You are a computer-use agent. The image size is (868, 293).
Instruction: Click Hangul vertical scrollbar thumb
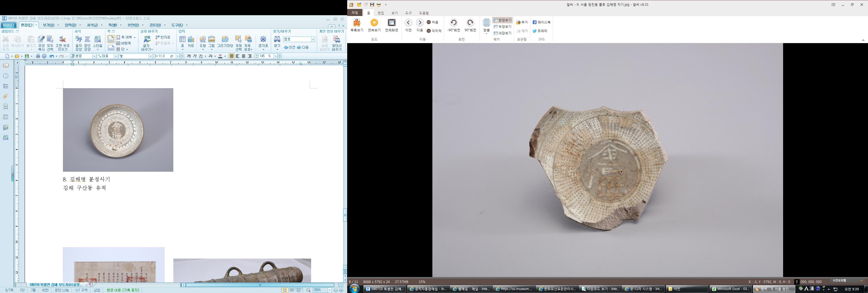pyautogui.click(x=345, y=215)
